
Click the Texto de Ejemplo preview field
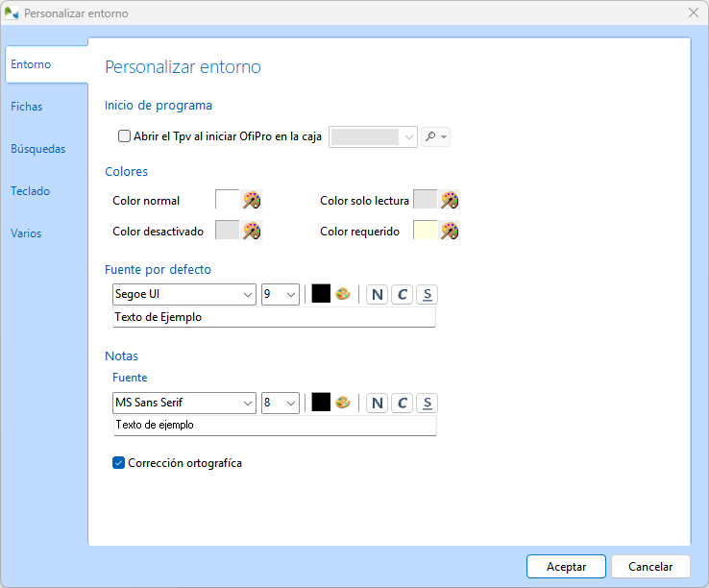point(274,317)
